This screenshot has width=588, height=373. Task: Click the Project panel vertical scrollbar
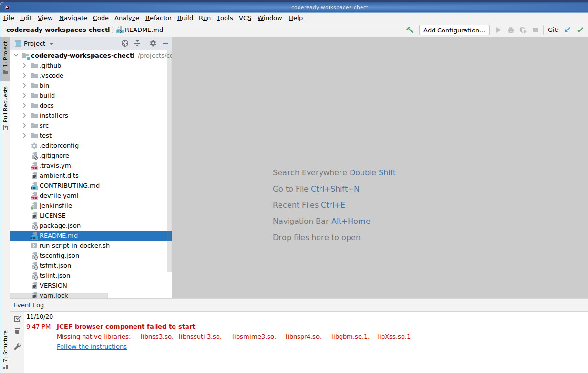pyautogui.click(x=169, y=161)
